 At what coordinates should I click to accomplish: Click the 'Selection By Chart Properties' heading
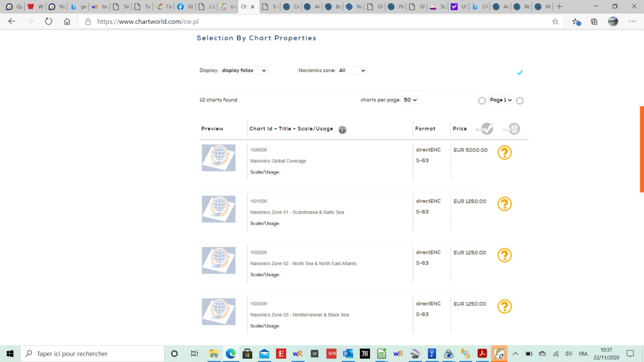coord(257,38)
